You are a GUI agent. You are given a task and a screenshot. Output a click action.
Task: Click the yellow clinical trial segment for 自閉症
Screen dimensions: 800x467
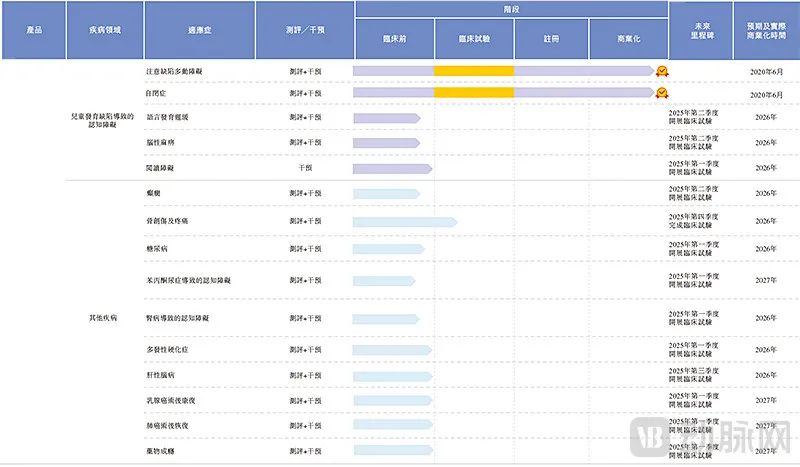tap(474, 93)
